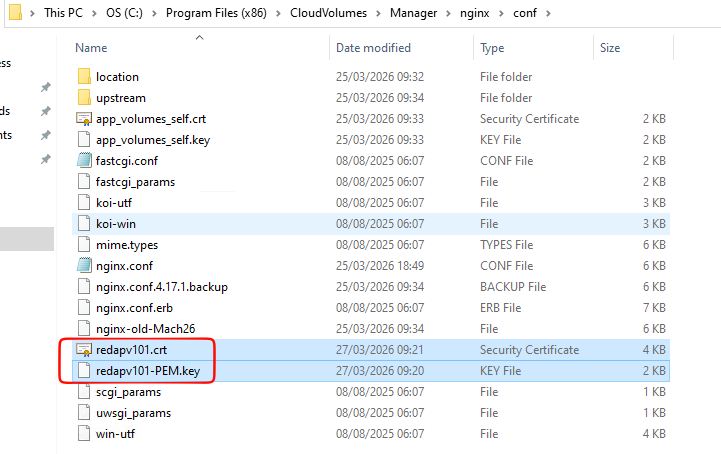This screenshot has width=721, height=454.
Task: Click the redapv101-PEM.key file icon
Action: pos(84,371)
